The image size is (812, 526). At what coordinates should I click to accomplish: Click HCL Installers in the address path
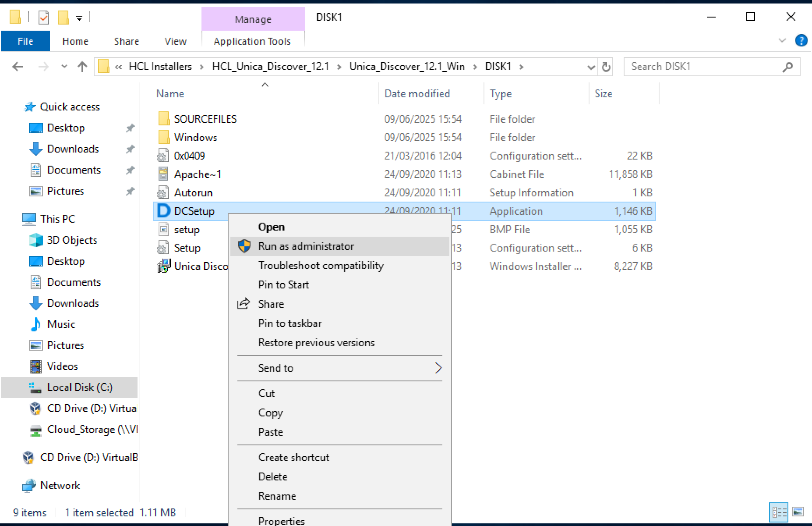tap(160, 67)
